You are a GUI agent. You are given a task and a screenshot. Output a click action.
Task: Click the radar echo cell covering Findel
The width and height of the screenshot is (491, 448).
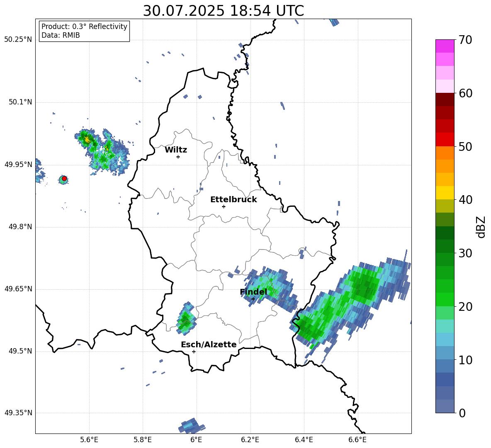[x=270, y=289]
